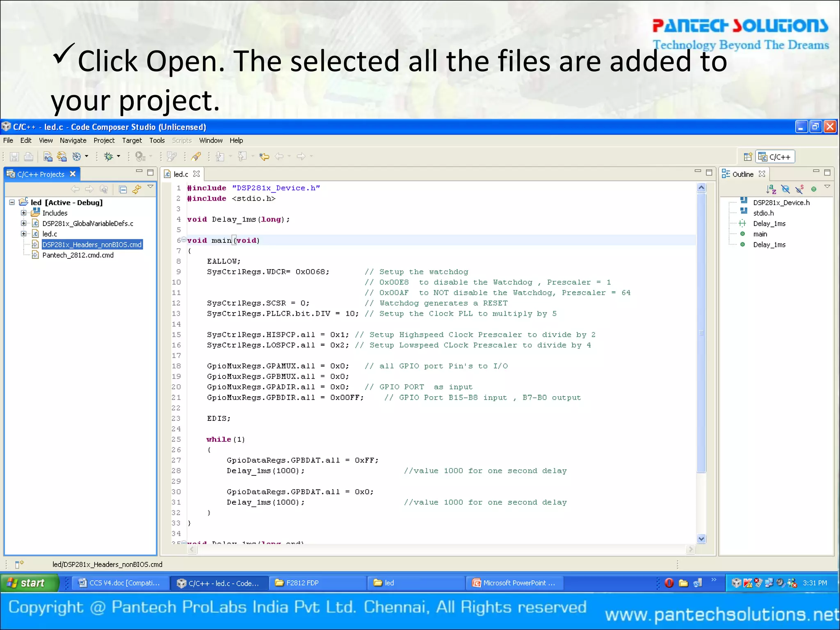Image resolution: width=840 pixels, height=630 pixels.
Task: Open the Window menu
Action: click(x=211, y=140)
